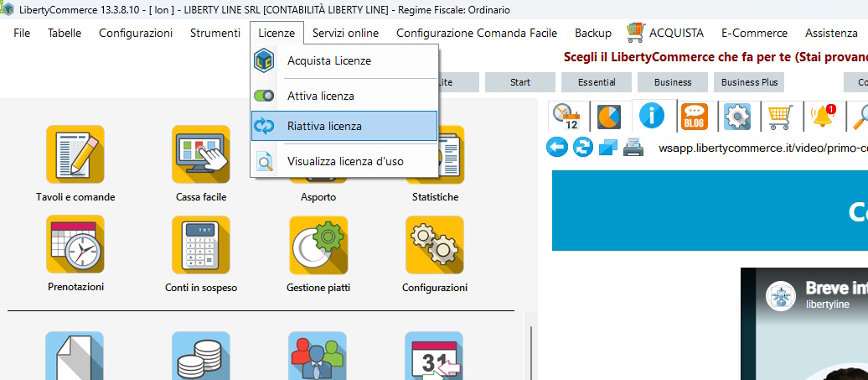Open Gestione piatti module
The height and width of the screenshot is (380, 868).
point(318,244)
